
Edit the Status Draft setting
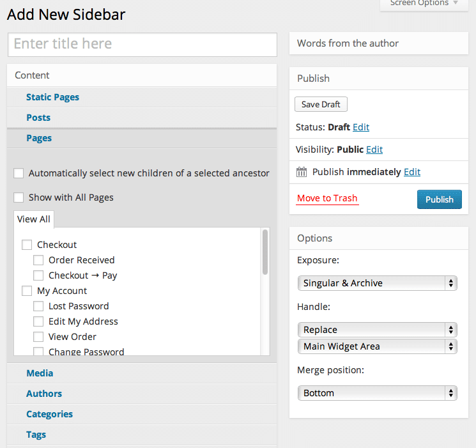click(361, 127)
